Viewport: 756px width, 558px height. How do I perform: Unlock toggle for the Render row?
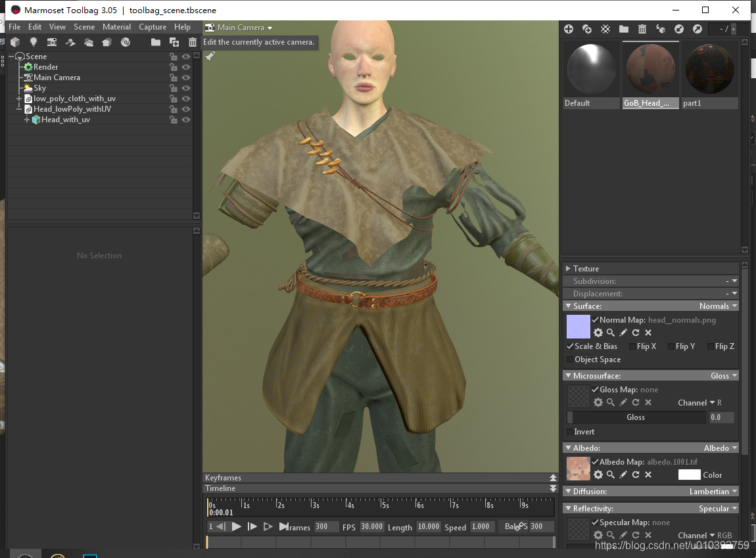click(x=173, y=67)
